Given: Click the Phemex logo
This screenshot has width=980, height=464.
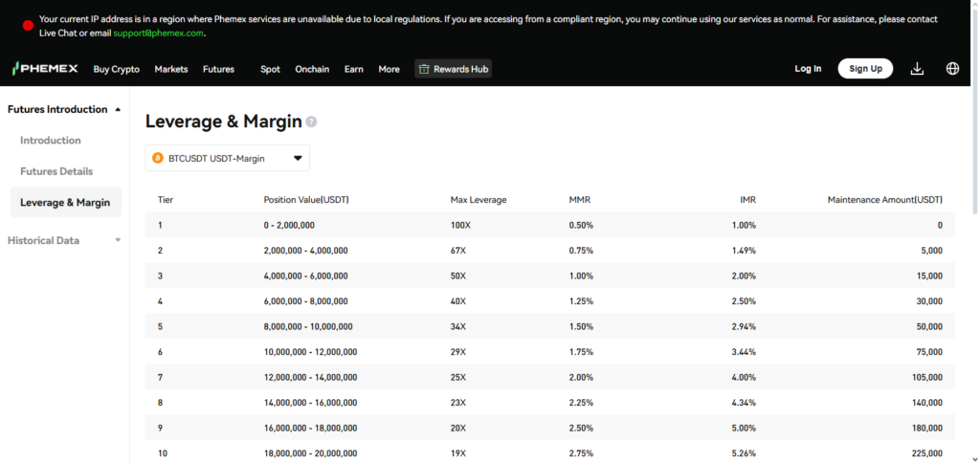Looking at the screenshot, I should tap(45, 69).
